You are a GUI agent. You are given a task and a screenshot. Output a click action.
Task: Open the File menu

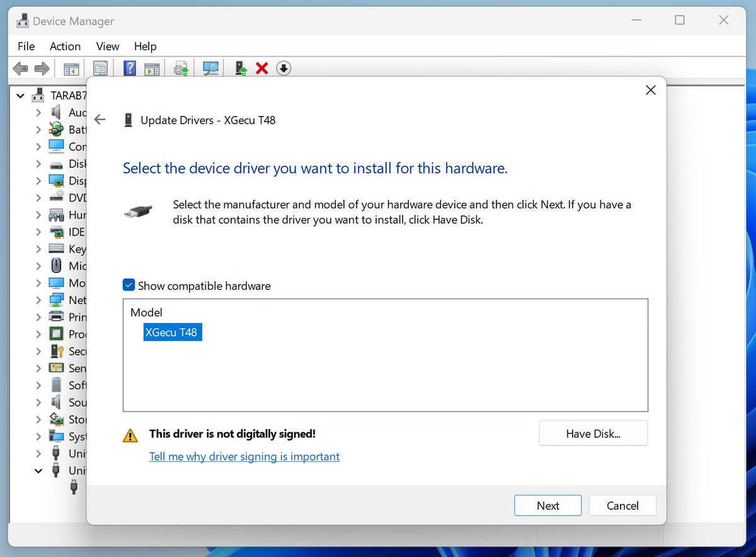pyautogui.click(x=26, y=46)
